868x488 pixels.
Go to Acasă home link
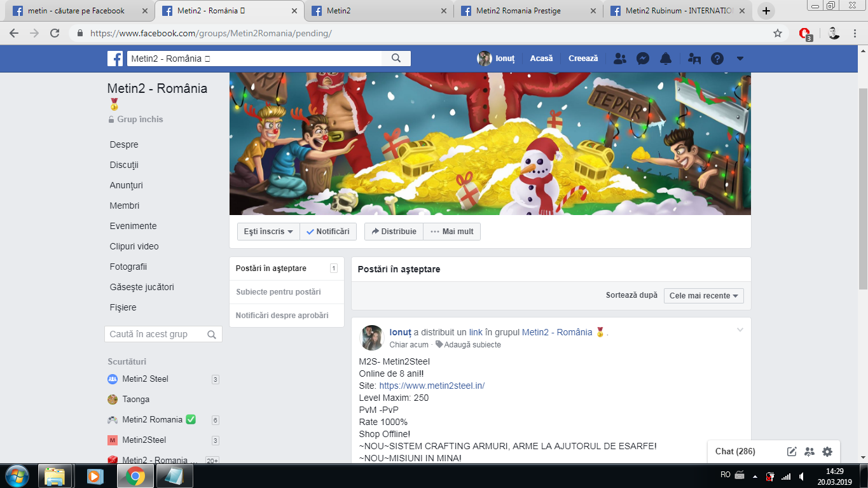[x=542, y=59]
